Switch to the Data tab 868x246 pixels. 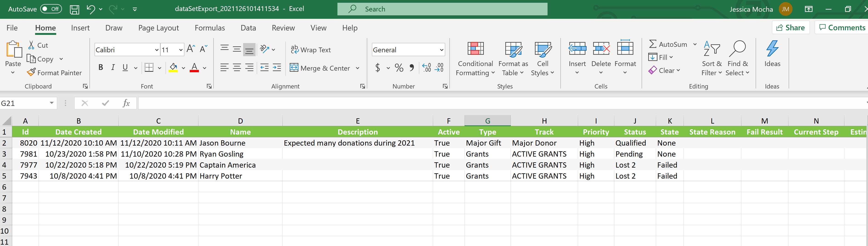(x=248, y=28)
